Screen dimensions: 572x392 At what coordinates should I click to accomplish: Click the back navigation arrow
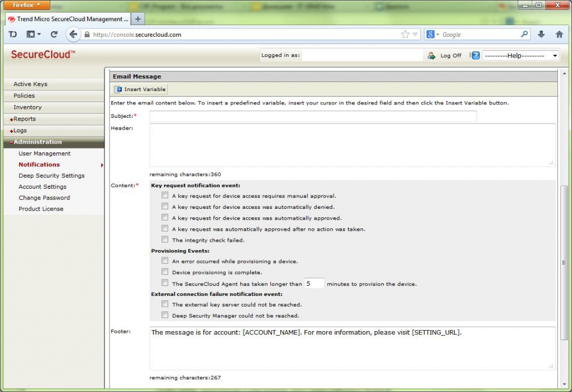[x=73, y=34]
